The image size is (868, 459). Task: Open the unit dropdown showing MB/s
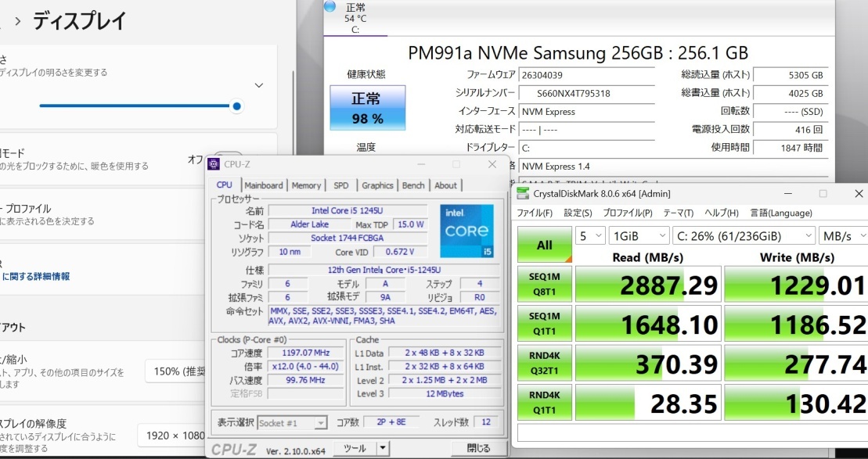(843, 236)
